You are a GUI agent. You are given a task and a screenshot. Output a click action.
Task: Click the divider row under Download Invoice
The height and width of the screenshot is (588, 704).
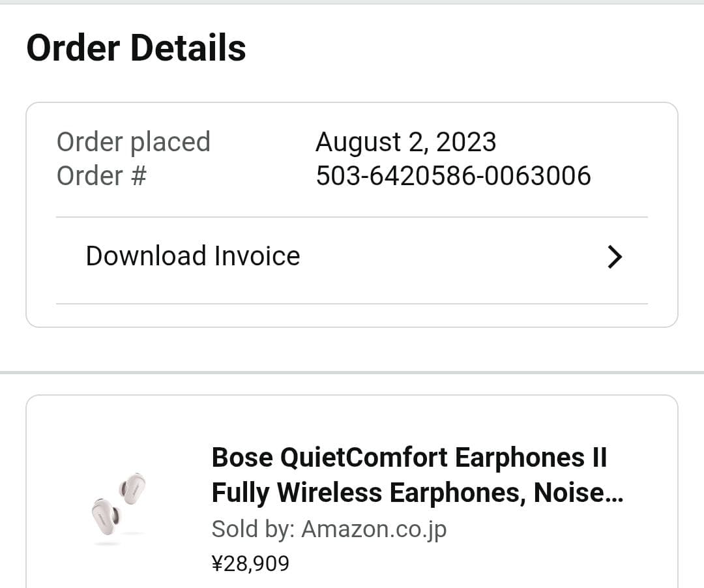tap(352, 302)
